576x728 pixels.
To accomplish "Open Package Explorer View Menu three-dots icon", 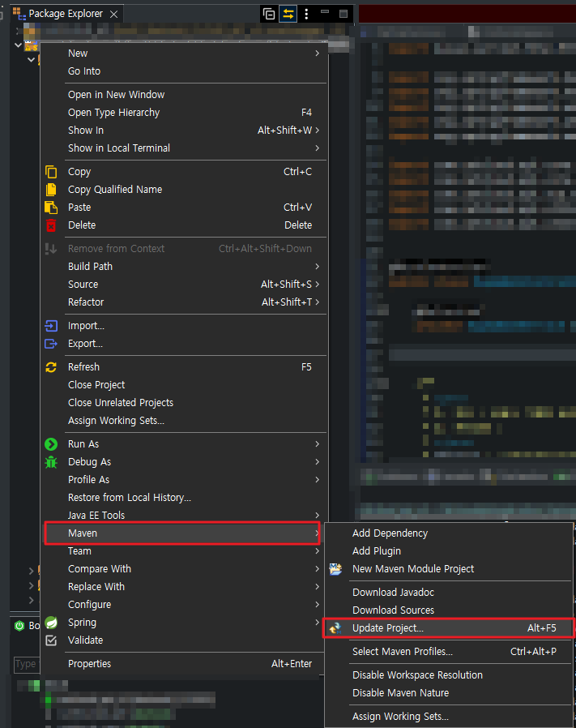I will tap(306, 14).
